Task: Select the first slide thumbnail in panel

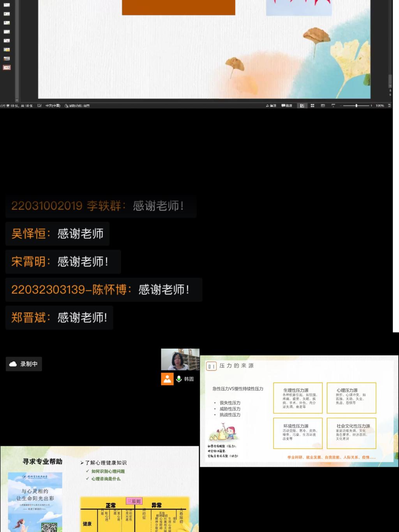Action: [x=7, y=5]
